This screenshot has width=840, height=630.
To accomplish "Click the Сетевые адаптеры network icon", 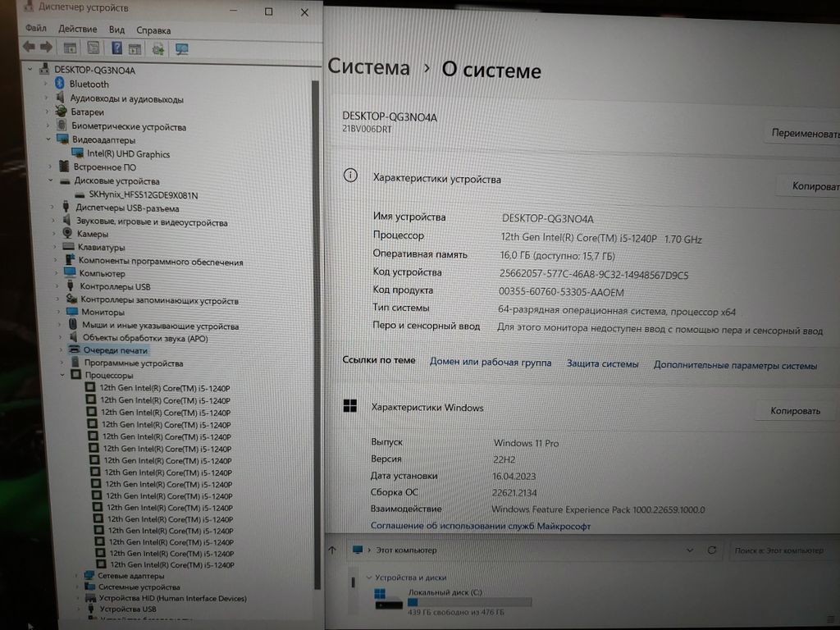I will tap(89, 575).
